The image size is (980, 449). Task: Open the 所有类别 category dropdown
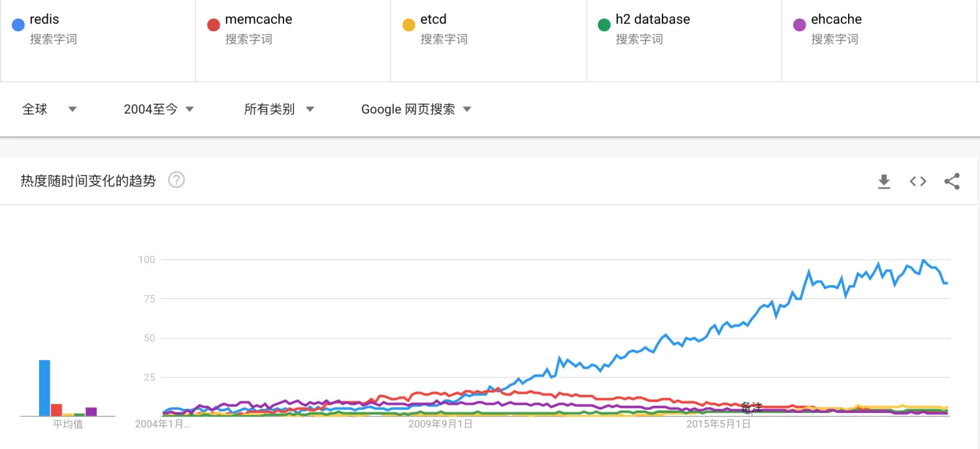click(x=279, y=109)
